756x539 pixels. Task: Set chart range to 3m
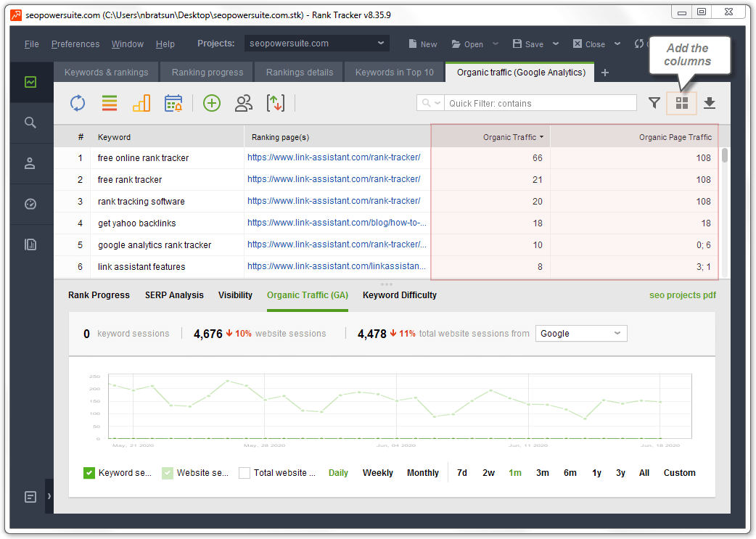[543, 473]
